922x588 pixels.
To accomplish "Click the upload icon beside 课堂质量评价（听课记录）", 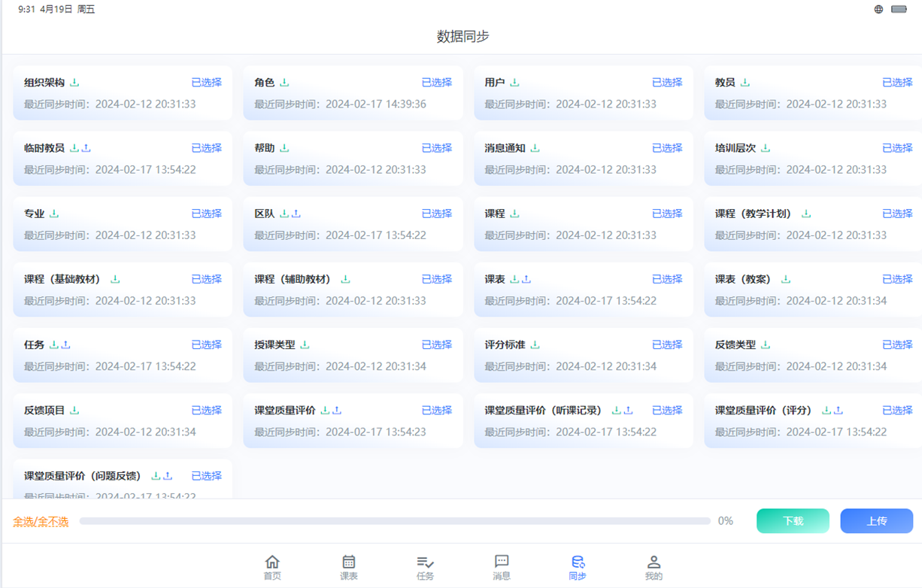I will point(628,410).
